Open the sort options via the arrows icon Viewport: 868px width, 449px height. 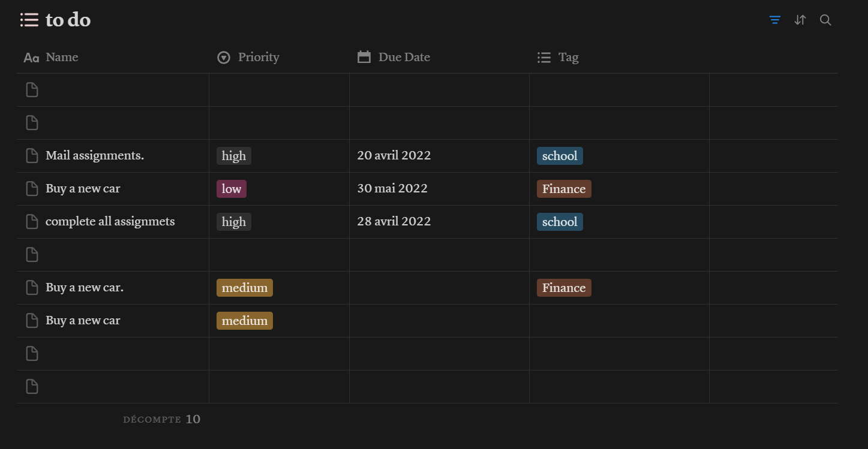tap(800, 20)
